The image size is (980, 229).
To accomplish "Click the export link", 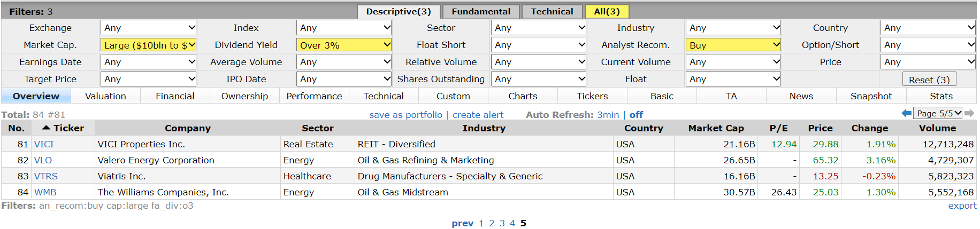I will (x=962, y=206).
